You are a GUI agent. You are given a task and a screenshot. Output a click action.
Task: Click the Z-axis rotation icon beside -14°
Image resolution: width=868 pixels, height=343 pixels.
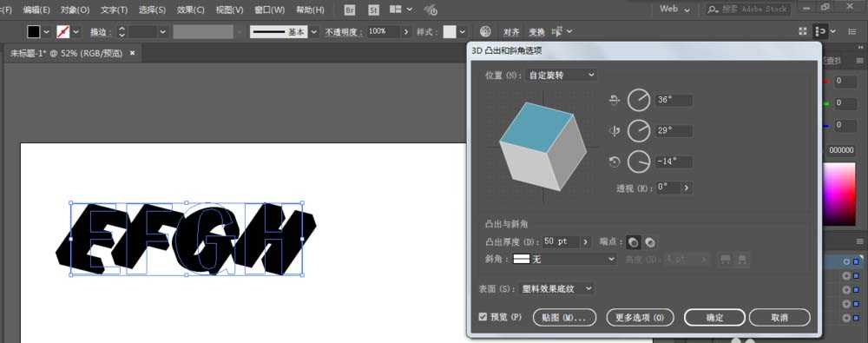[x=615, y=162]
